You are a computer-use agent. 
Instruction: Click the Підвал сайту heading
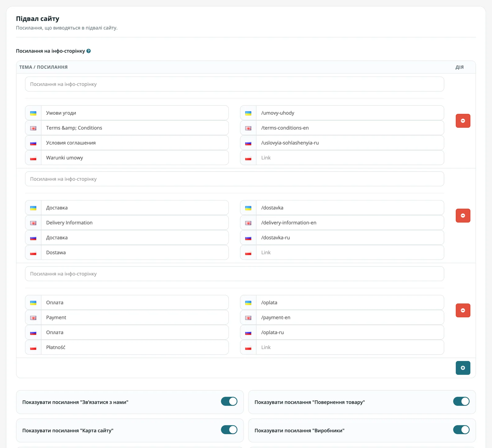[x=38, y=19]
